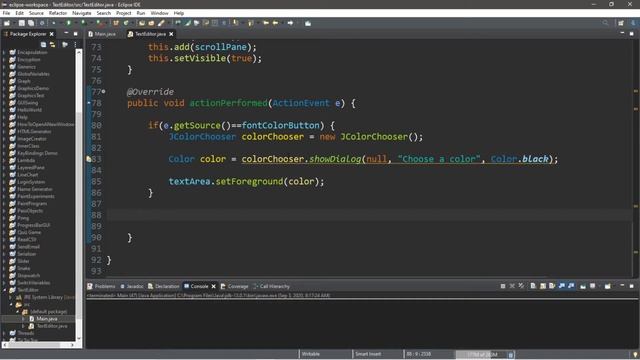Open the Window menu

click(159, 13)
